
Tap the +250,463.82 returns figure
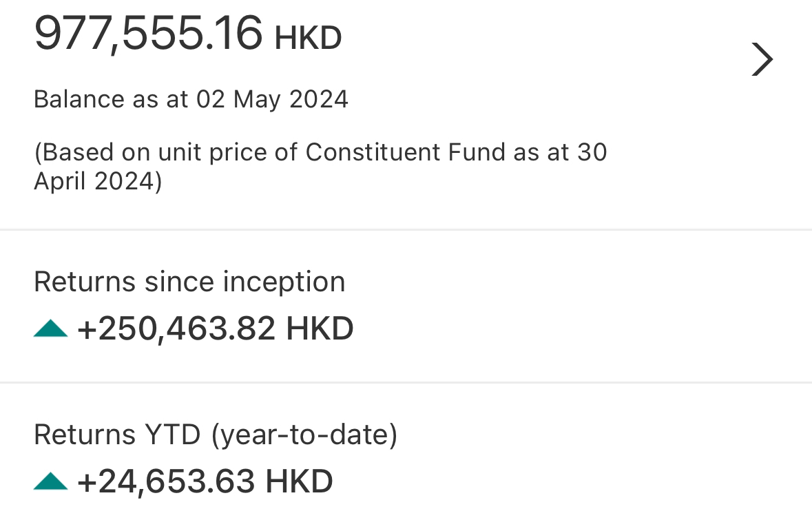[176, 329]
